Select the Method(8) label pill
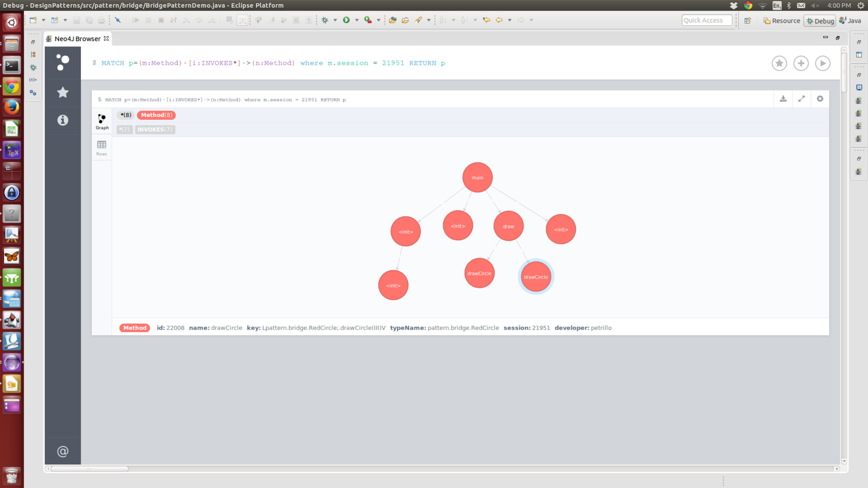 click(156, 115)
